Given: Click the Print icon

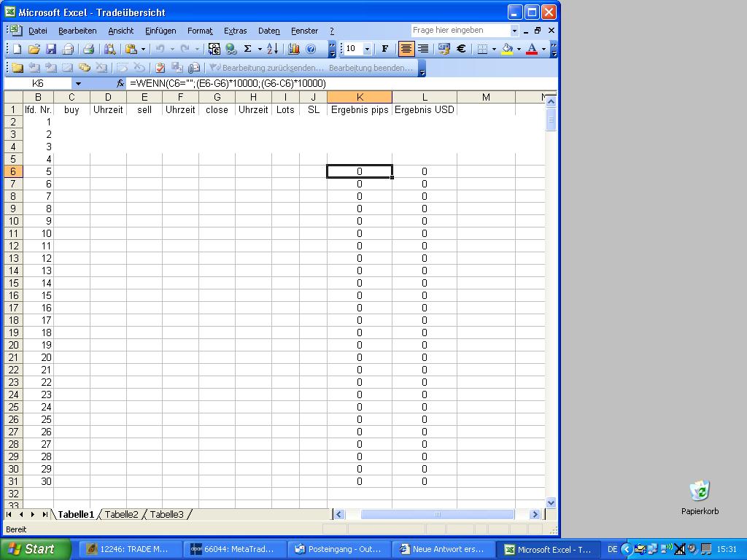Looking at the screenshot, I should point(88,49).
